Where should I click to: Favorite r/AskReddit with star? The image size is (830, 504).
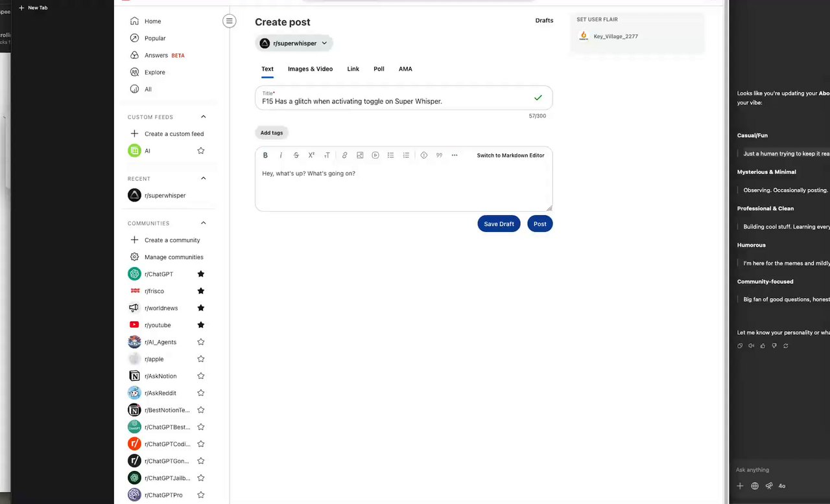pos(201,393)
